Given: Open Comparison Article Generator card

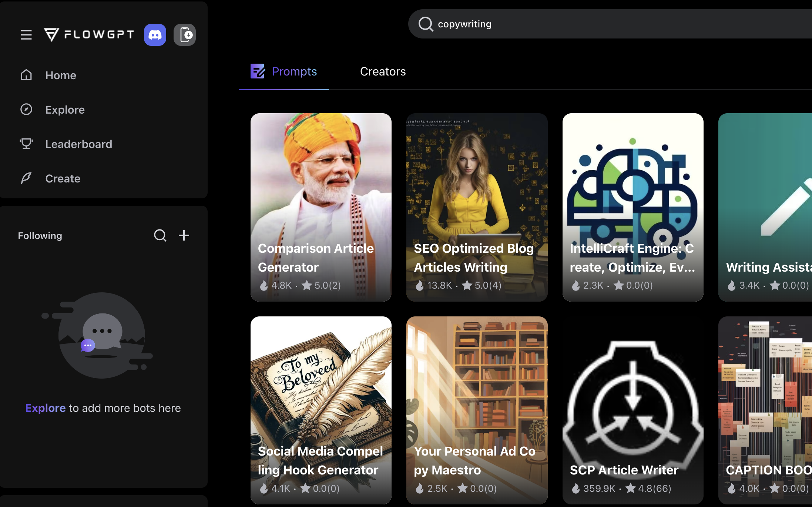Looking at the screenshot, I should (x=321, y=207).
